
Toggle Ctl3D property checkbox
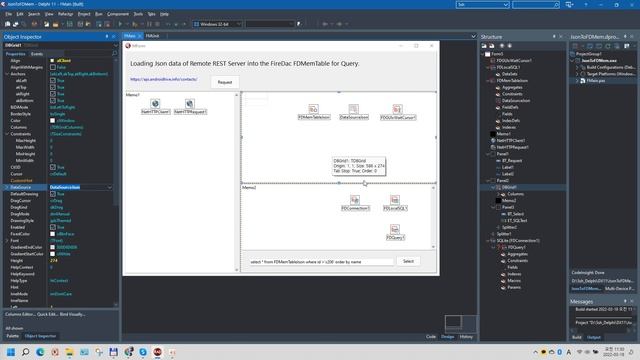click(53, 167)
